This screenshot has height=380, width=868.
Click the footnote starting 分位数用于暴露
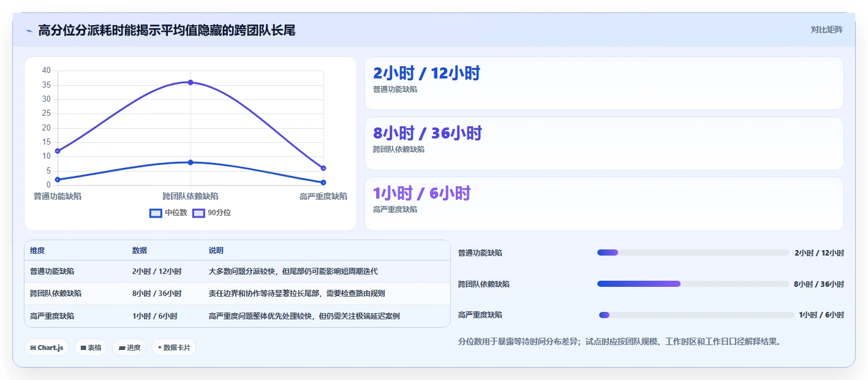[x=620, y=341]
